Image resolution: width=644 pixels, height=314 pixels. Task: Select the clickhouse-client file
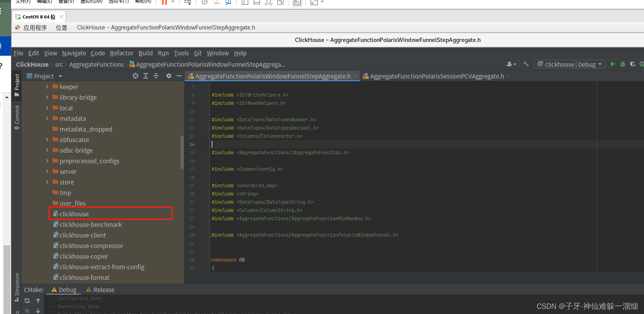(x=79, y=235)
